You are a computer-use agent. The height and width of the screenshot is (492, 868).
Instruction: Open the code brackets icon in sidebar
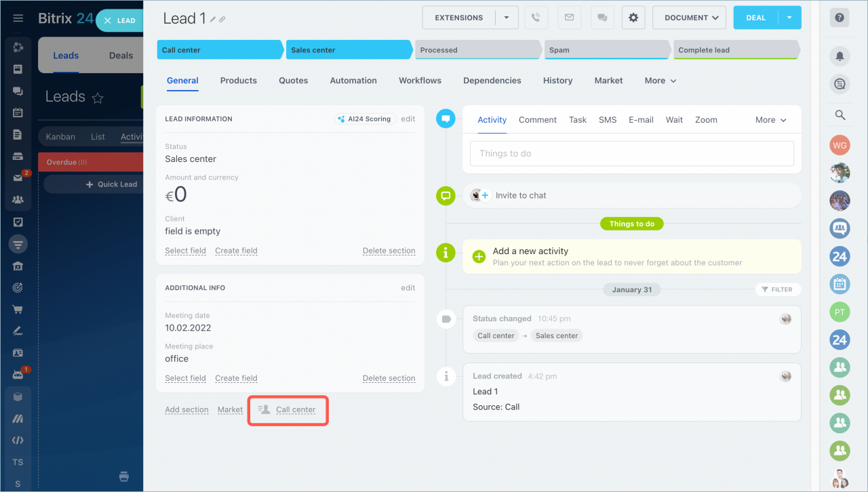[x=18, y=440]
